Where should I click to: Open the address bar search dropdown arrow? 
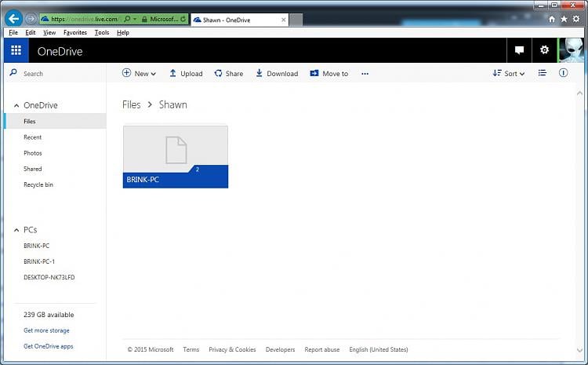[x=135, y=19]
